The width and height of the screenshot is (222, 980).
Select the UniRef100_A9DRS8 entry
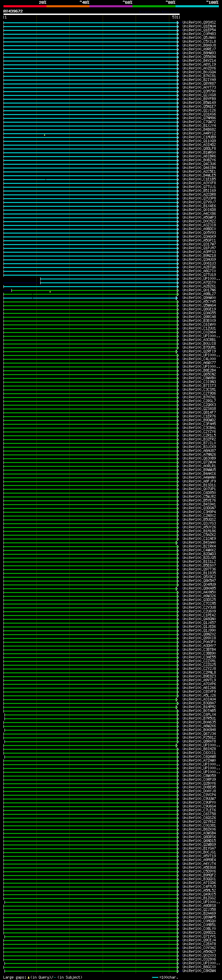click(199, 906)
